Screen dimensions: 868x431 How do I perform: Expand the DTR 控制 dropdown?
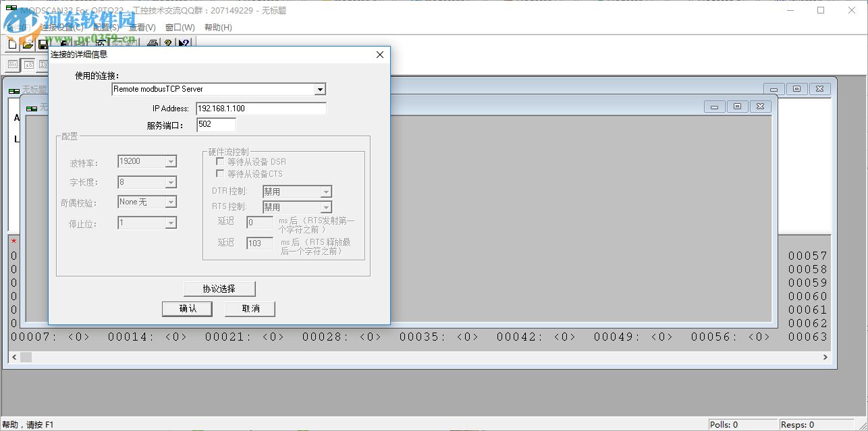point(326,192)
